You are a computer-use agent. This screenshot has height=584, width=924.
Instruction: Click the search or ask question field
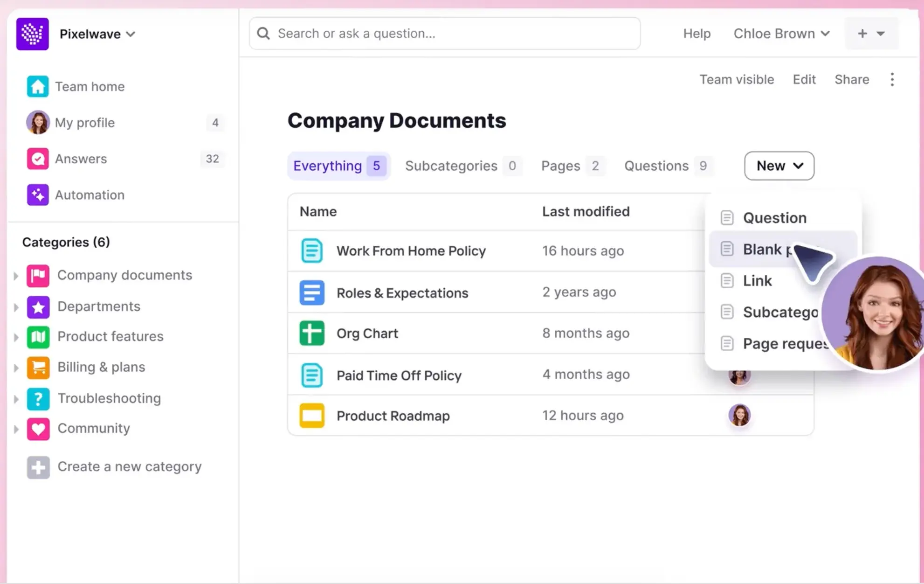pyautogui.click(x=444, y=34)
